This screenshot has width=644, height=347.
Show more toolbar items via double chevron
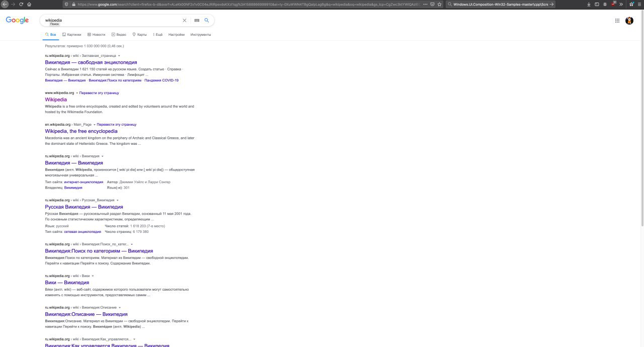click(621, 4)
